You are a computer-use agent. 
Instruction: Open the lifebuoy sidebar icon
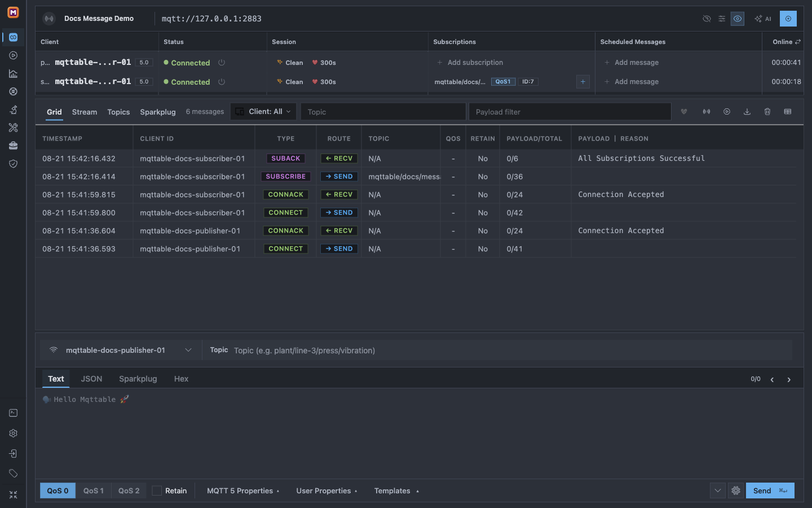[13, 91]
